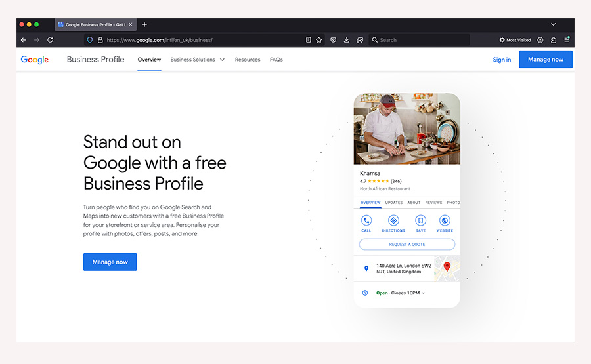
Task: Expand the Closes 10PM hours chevron
Action: coord(423,293)
